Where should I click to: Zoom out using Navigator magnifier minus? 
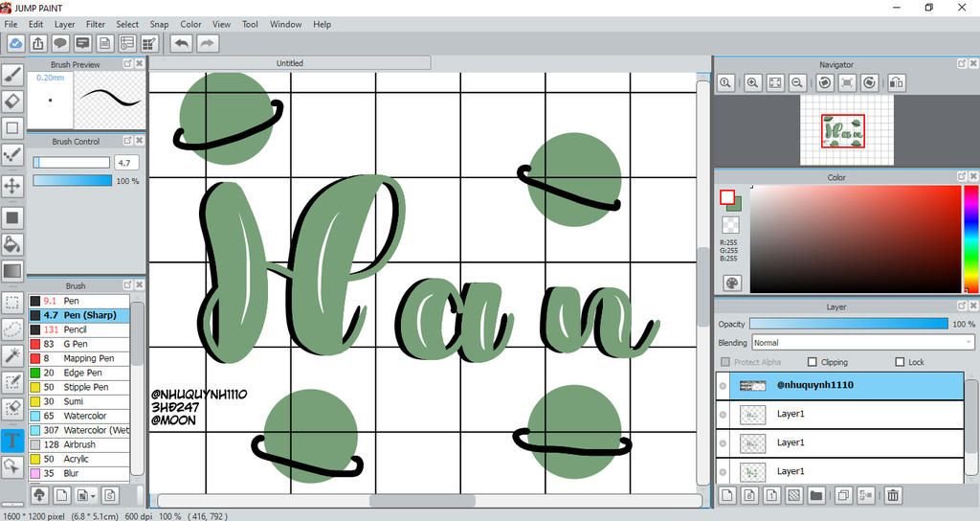pos(797,82)
